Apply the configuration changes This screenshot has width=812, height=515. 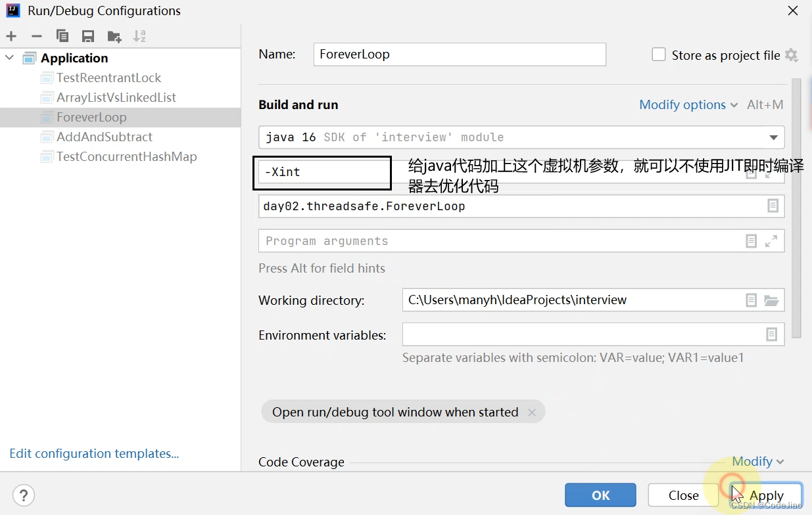[766, 495]
